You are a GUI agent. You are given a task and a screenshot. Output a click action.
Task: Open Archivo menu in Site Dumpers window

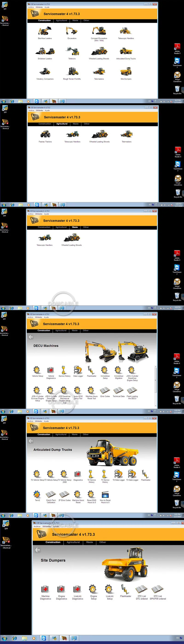point(37,526)
